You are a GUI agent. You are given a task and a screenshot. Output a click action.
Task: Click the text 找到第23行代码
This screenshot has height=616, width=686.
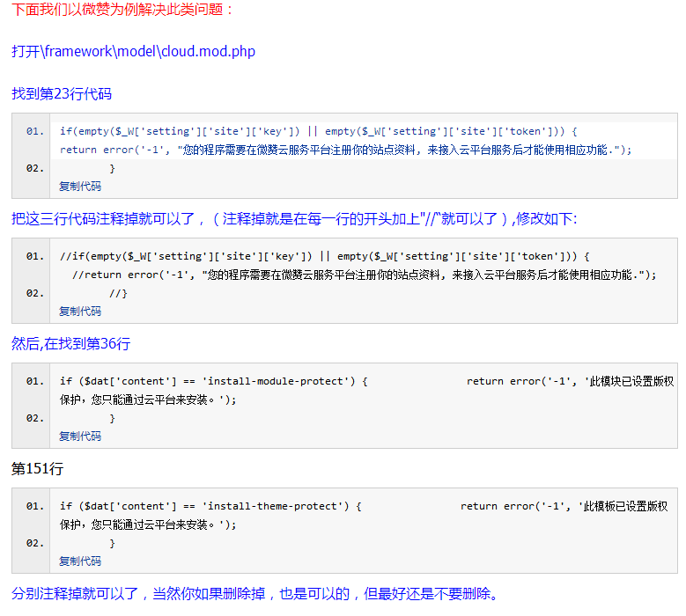[62, 93]
